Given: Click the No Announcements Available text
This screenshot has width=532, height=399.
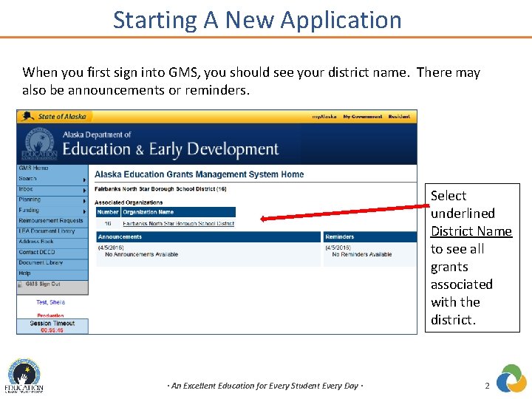Looking at the screenshot, I should [141, 254].
